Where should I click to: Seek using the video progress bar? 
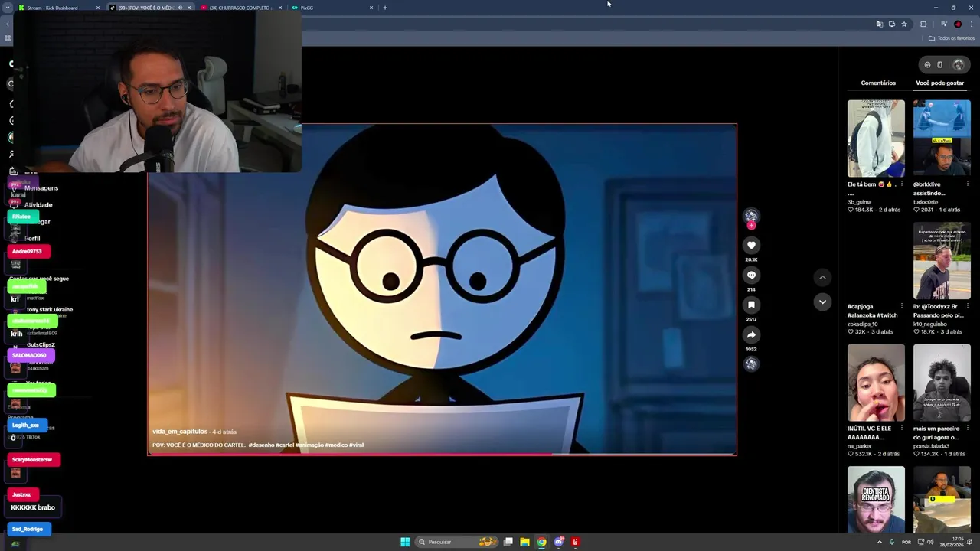coord(442,454)
